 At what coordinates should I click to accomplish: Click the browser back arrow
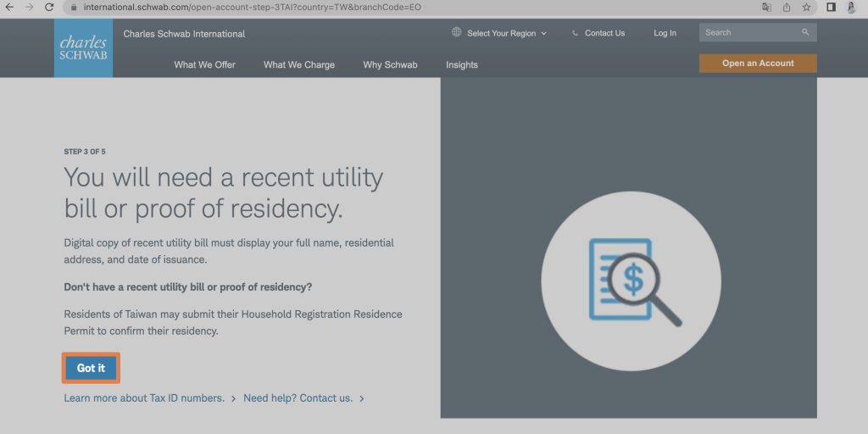[x=8, y=7]
